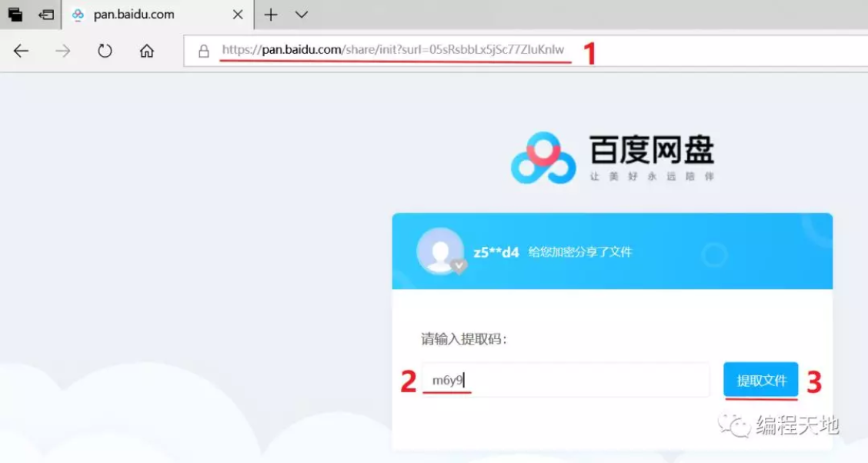Screen dimensions: 868x463
Task: Expand the tab preview chevron
Action: [301, 15]
